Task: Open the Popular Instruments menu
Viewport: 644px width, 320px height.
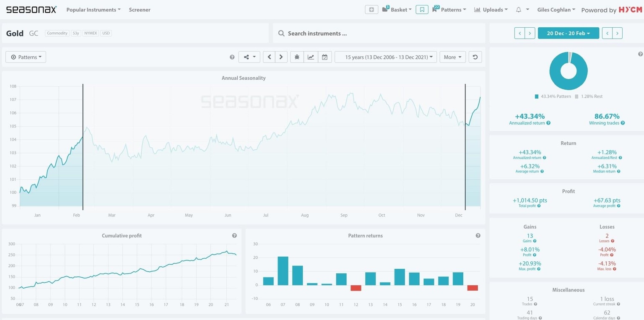Action: click(x=93, y=10)
